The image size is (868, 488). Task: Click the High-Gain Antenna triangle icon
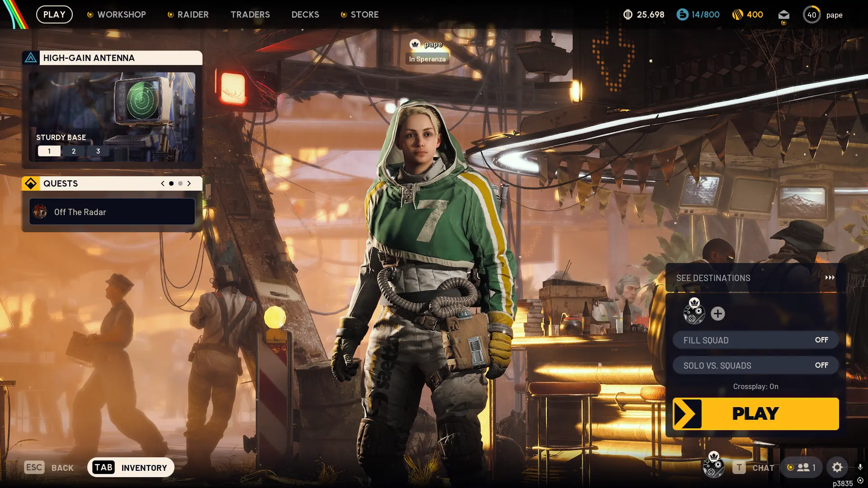click(31, 58)
